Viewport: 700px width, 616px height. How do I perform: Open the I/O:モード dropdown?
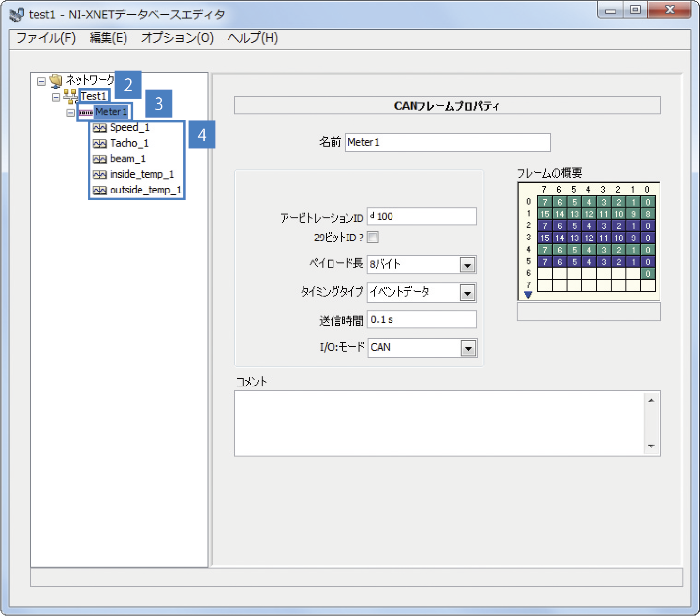click(468, 349)
